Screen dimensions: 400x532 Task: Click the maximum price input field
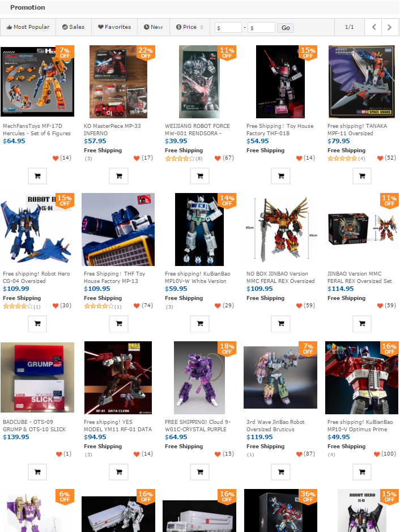point(261,28)
